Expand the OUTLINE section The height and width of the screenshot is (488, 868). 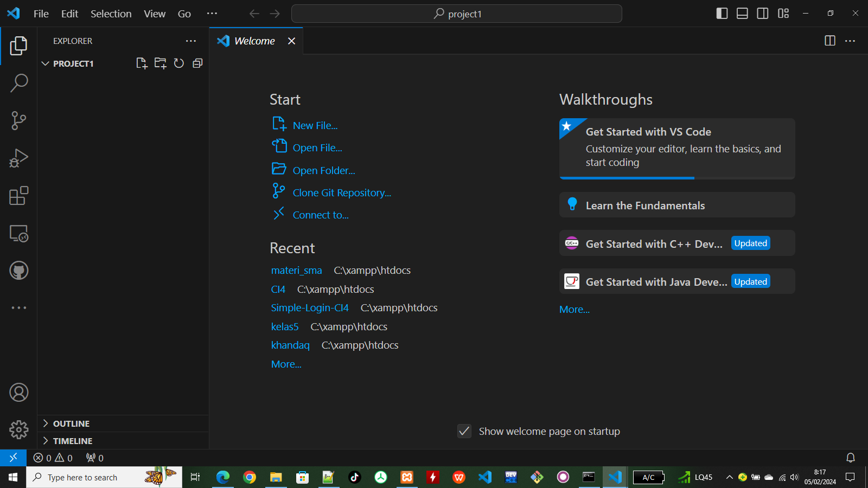click(x=123, y=423)
